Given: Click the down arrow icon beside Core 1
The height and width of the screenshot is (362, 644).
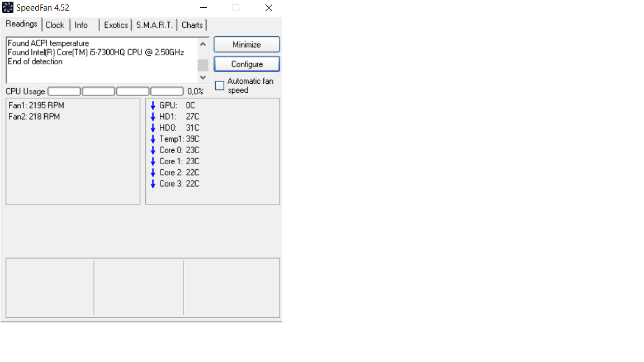Looking at the screenshot, I should pos(153,161).
